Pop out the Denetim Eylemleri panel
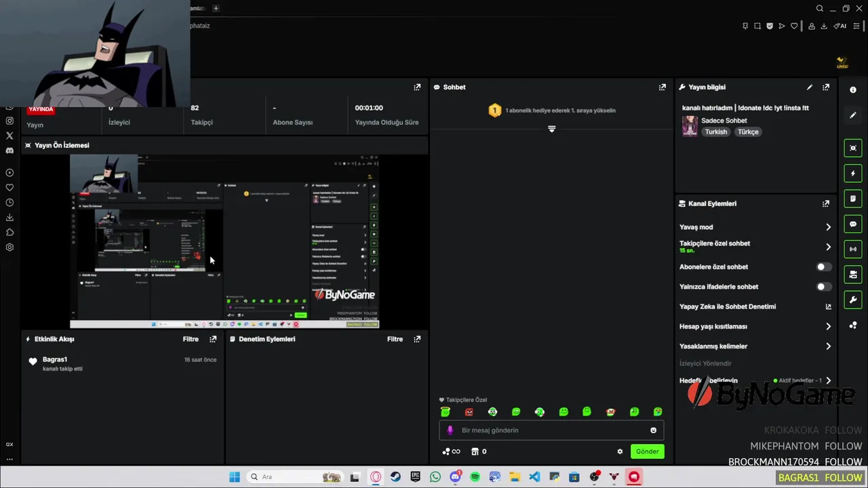Screen dimensions: 868x488 [x=417, y=339]
